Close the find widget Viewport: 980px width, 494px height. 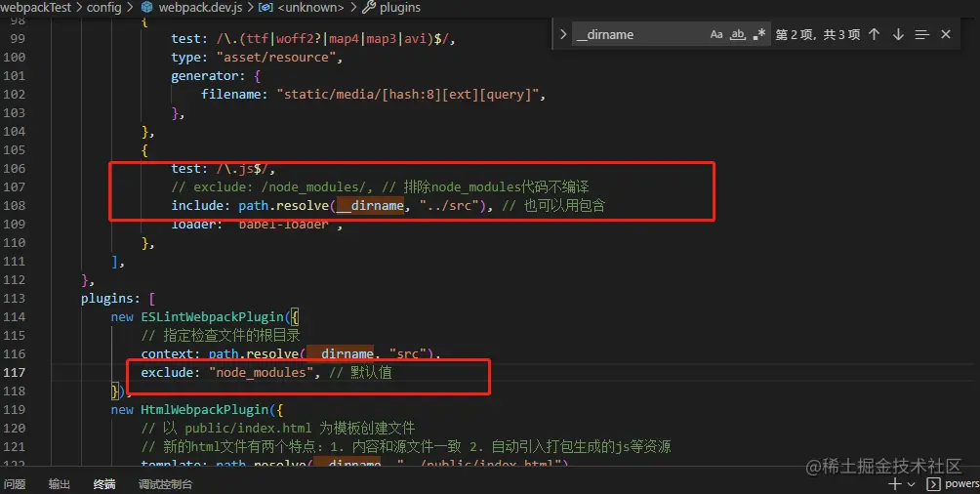point(946,34)
